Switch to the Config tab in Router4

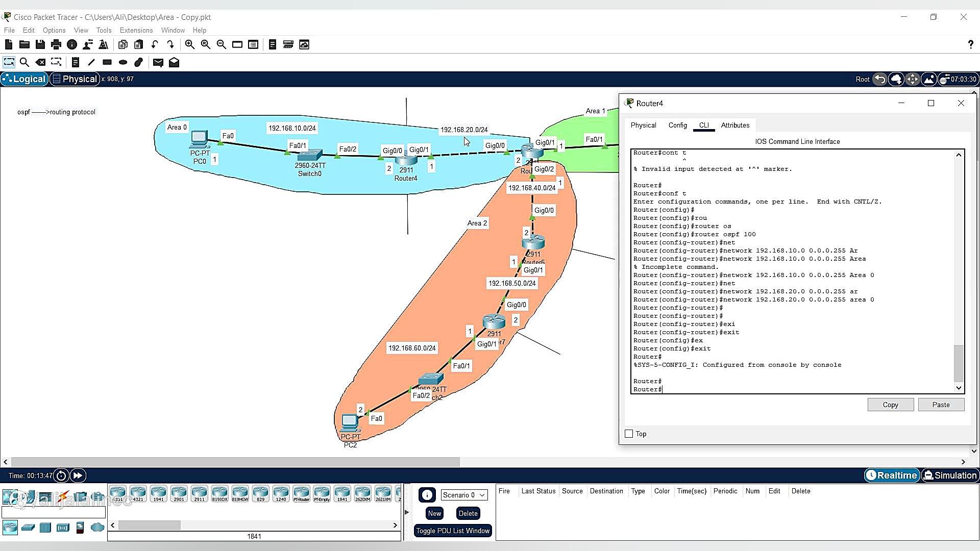pos(677,125)
